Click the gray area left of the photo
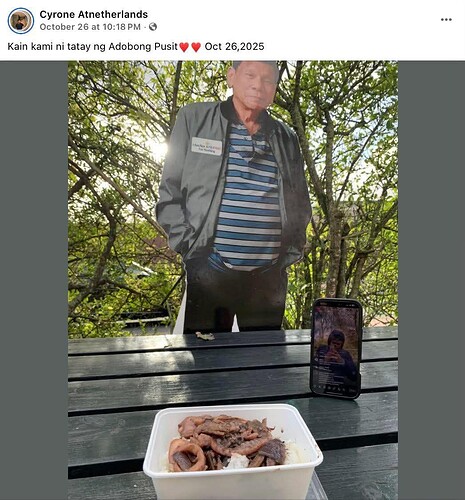 pos(34,280)
